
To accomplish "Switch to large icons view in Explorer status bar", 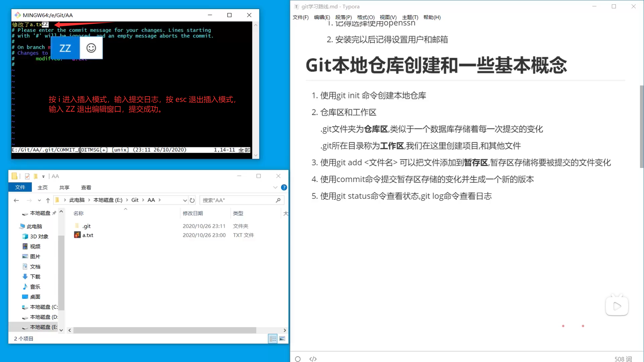I will [x=282, y=339].
